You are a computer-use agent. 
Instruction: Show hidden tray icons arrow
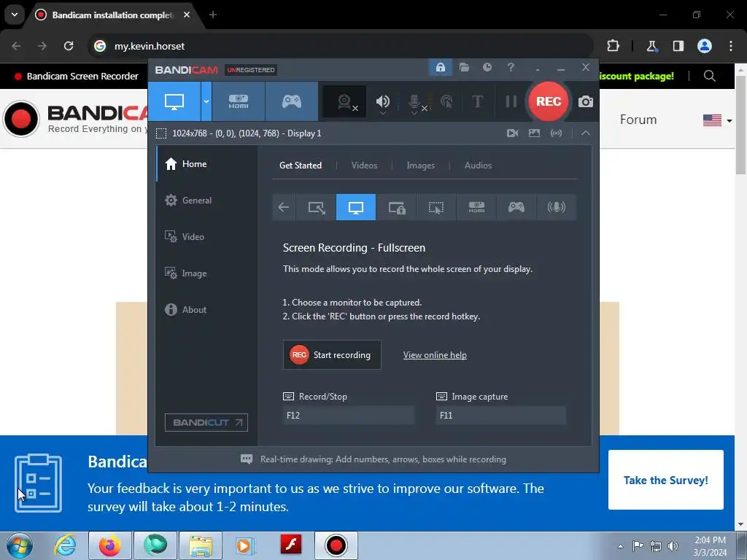pyautogui.click(x=620, y=546)
